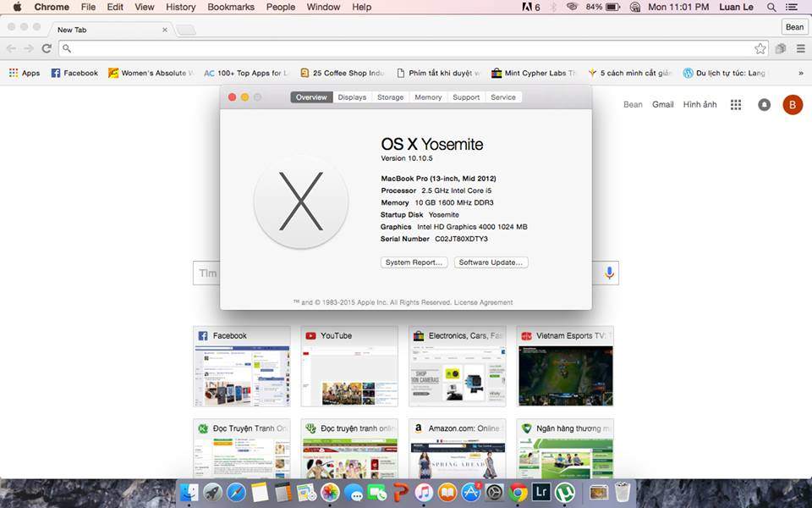Screen dimensions: 812x508
Task: Click the bookmark star icon in address bar
Action: 760,49
